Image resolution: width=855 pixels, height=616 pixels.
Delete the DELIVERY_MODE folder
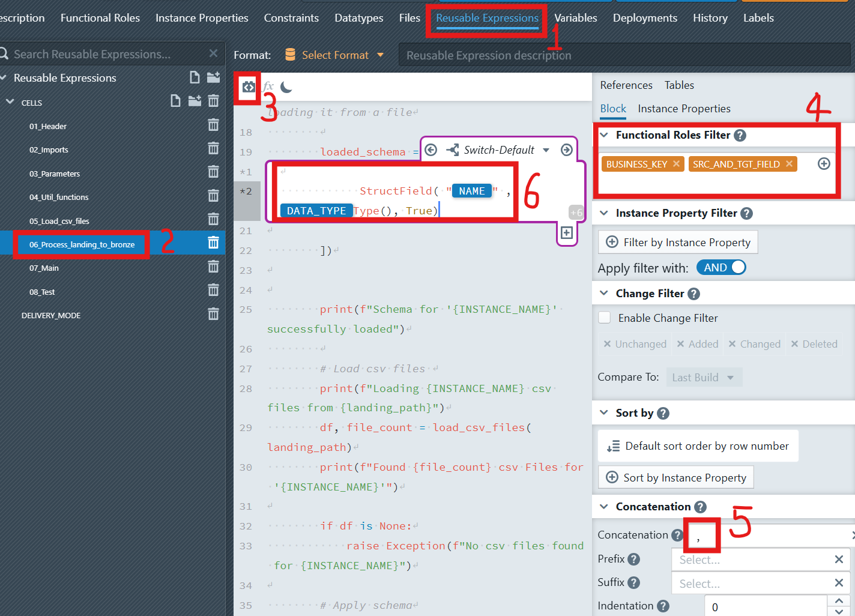click(213, 314)
